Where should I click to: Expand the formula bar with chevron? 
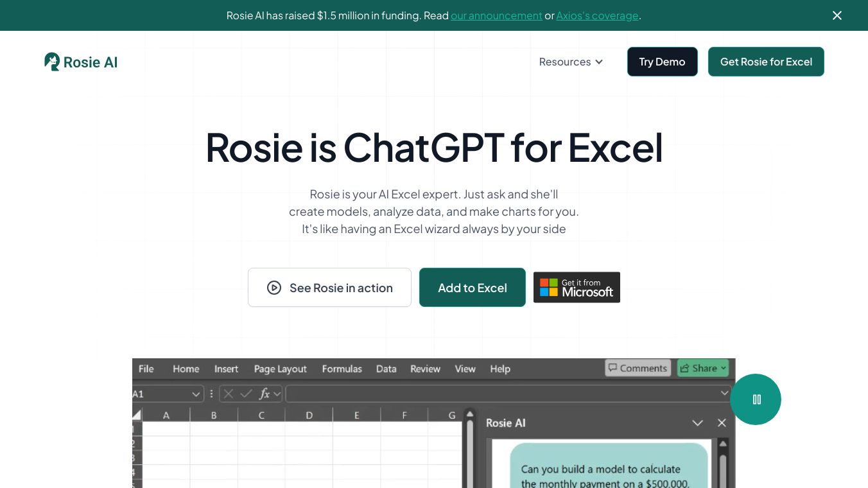click(x=725, y=393)
